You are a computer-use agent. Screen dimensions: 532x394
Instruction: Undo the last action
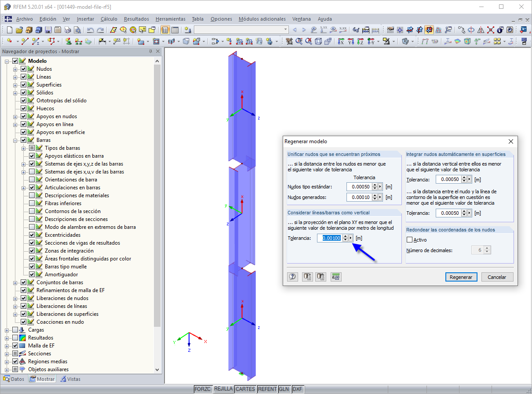pos(91,30)
